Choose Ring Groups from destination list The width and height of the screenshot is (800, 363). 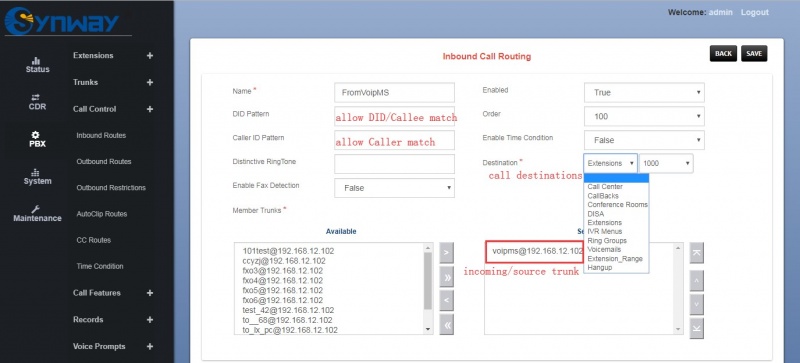(607, 240)
